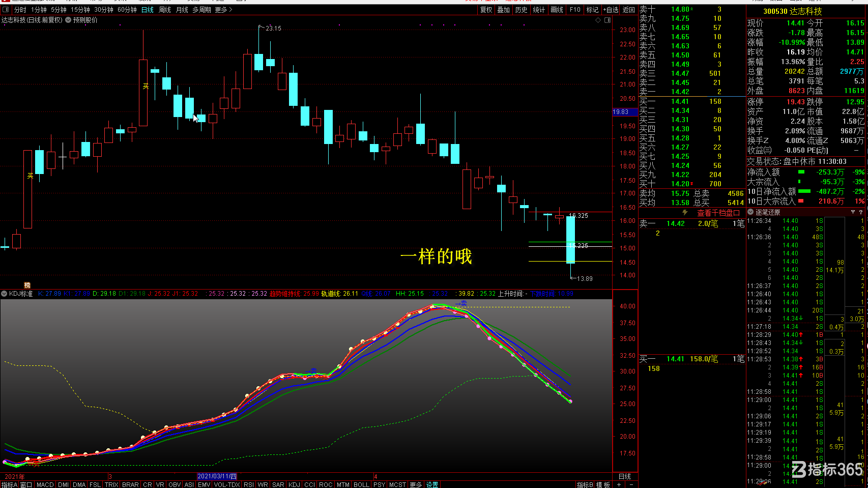Select the BOLL indicator
The image size is (868, 488).
pyautogui.click(x=361, y=484)
